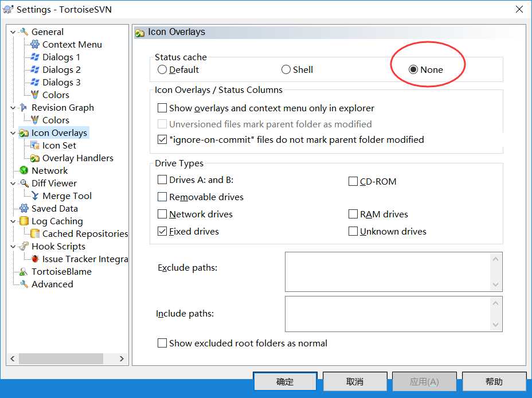Click tree horizontal scrollbar right arrow
This screenshot has width=532, height=398.
coord(122,358)
